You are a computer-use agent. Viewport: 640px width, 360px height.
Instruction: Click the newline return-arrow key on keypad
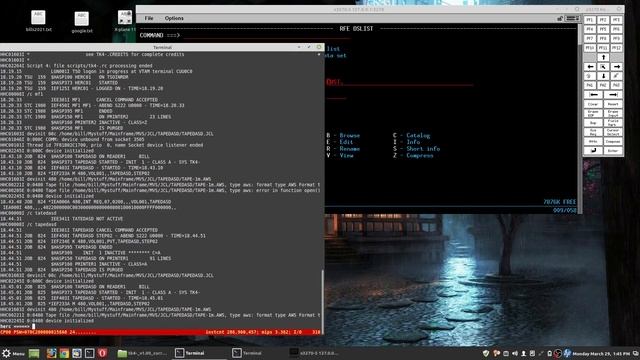coord(593,151)
